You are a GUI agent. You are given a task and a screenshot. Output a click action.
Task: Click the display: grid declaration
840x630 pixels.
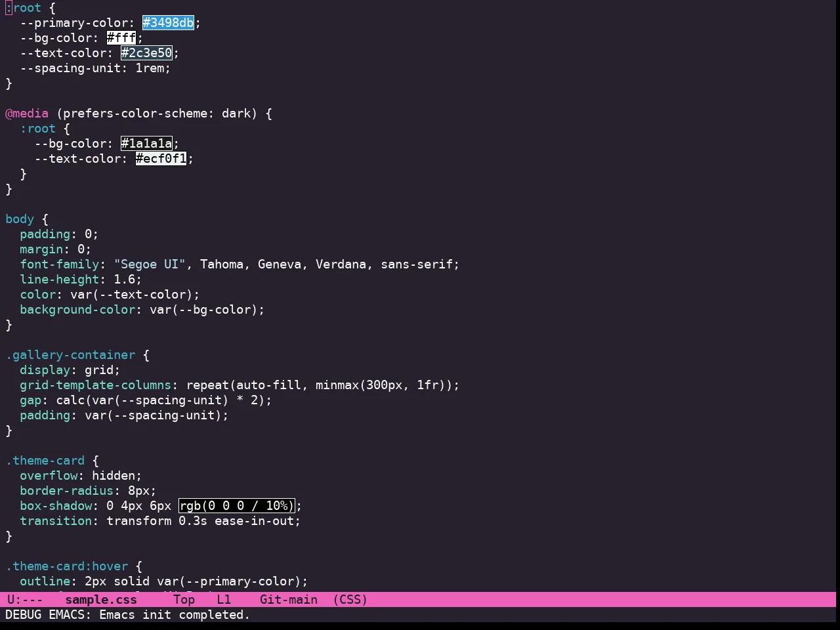tap(70, 370)
